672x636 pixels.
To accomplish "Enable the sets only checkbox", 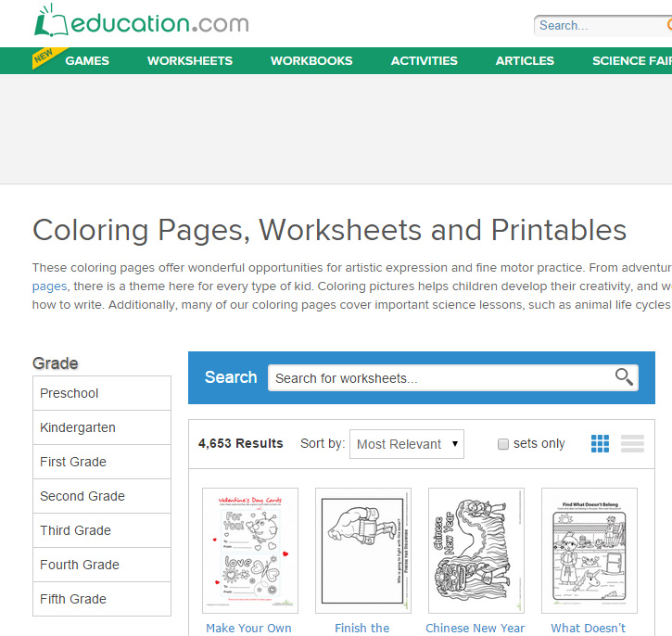I will (x=503, y=444).
